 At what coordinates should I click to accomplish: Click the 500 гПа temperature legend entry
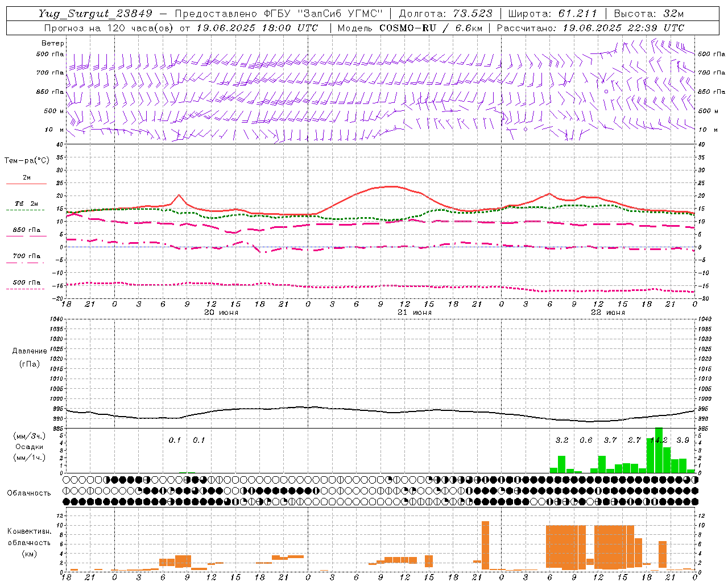click(27, 282)
